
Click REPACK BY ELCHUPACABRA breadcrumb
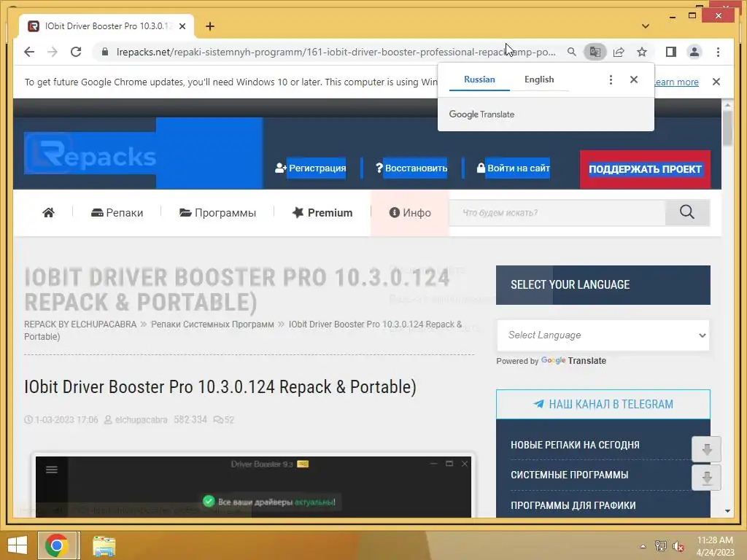[80, 324]
